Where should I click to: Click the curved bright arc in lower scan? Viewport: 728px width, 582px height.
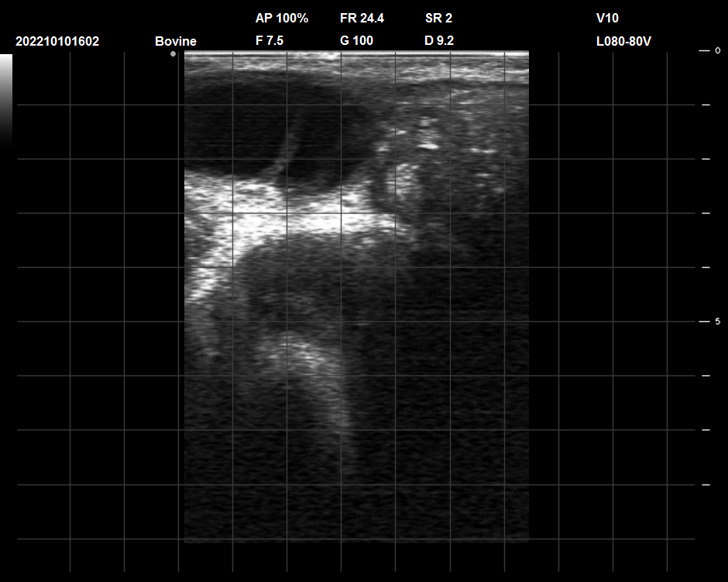318,371
